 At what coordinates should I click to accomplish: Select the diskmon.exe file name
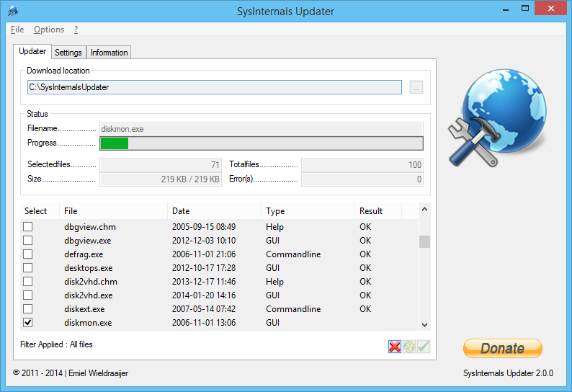[x=88, y=323]
